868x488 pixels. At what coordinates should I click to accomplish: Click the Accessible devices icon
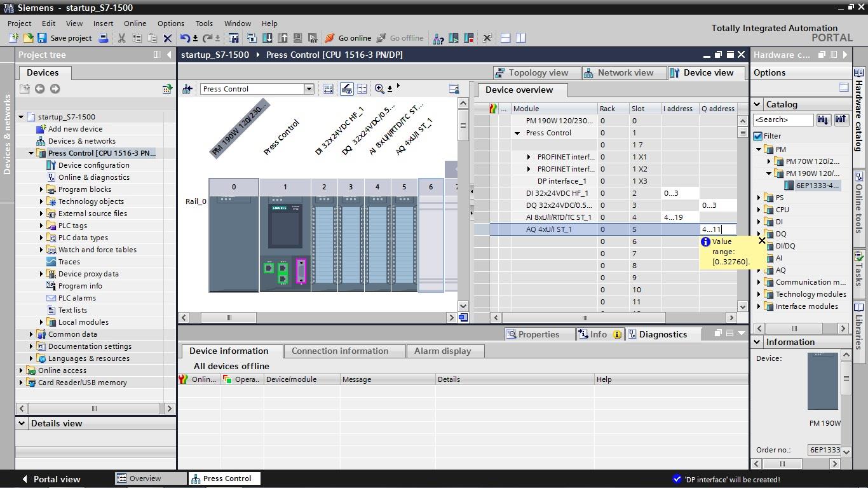point(438,38)
